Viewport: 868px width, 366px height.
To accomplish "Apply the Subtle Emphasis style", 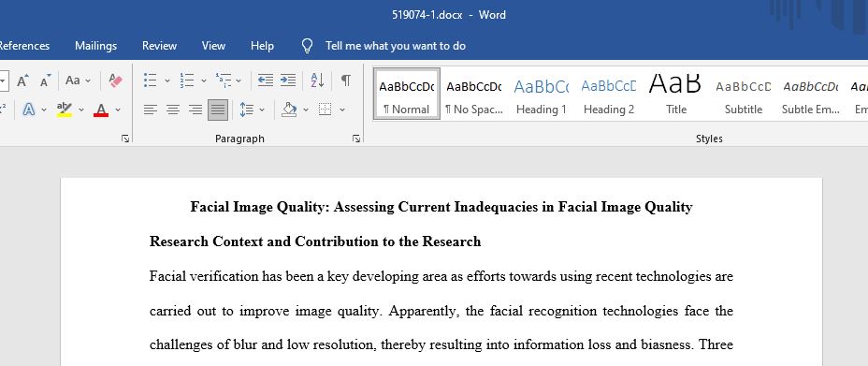I will (x=811, y=95).
